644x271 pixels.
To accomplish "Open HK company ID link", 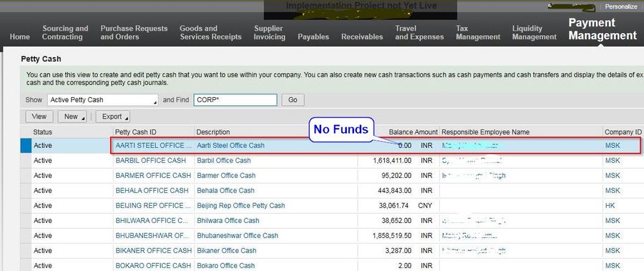I will click(610, 205).
